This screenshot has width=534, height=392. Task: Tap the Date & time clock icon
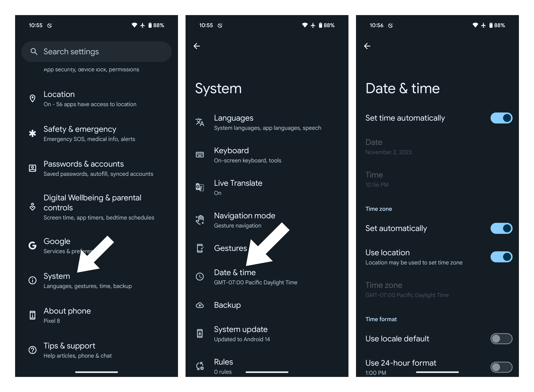(x=200, y=277)
